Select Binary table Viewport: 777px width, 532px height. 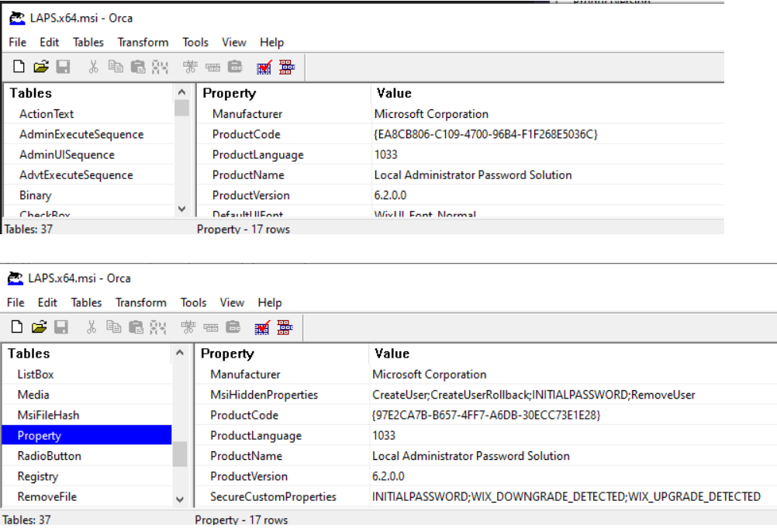[x=35, y=195]
